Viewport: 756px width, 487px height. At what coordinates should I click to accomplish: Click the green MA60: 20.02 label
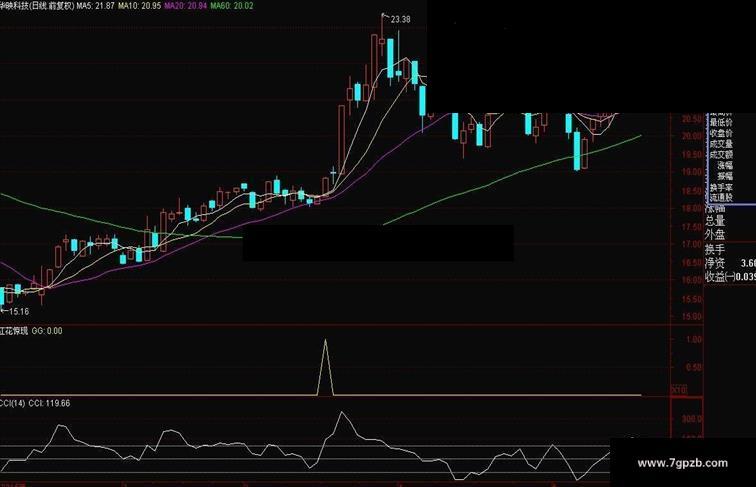click(232, 6)
